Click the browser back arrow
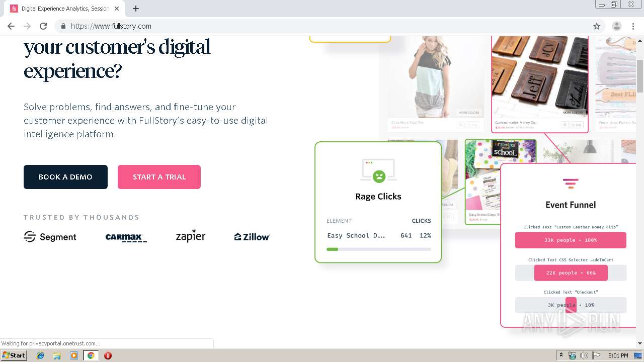644x362 pixels. click(x=11, y=26)
